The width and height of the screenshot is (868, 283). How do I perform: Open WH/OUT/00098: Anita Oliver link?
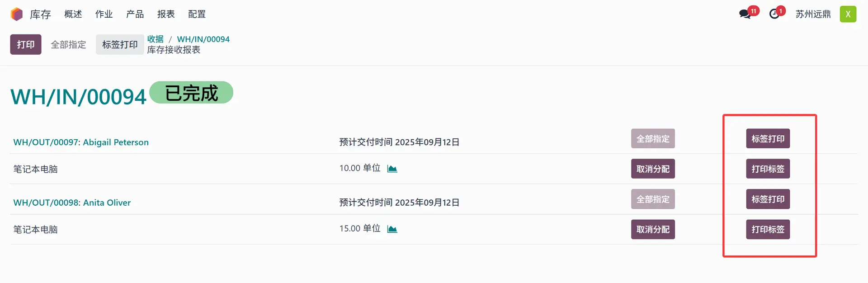72,203
